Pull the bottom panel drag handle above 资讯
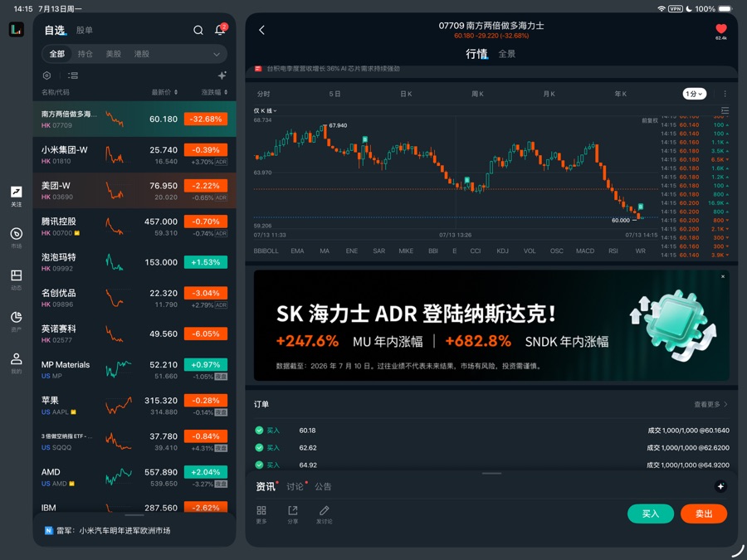This screenshot has width=747, height=560. (491, 474)
